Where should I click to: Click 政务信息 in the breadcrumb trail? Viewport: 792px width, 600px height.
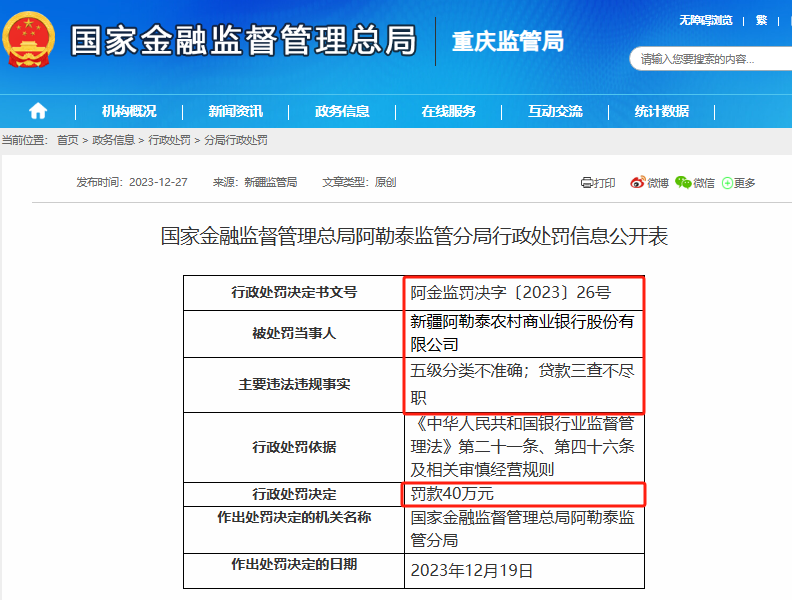(113, 141)
